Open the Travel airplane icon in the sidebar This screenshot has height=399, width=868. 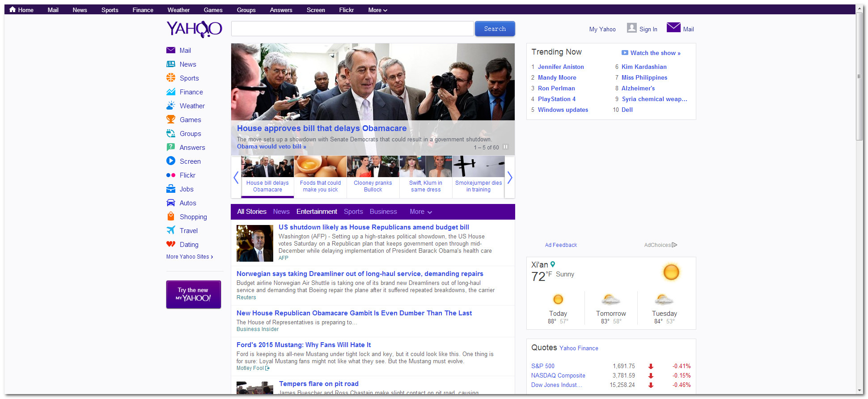click(170, 230)
